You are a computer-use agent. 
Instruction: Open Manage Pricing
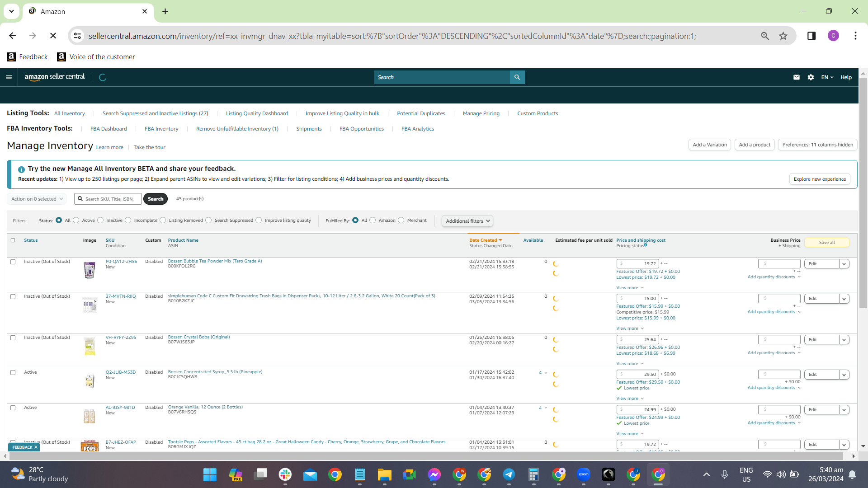pos(481,113)
